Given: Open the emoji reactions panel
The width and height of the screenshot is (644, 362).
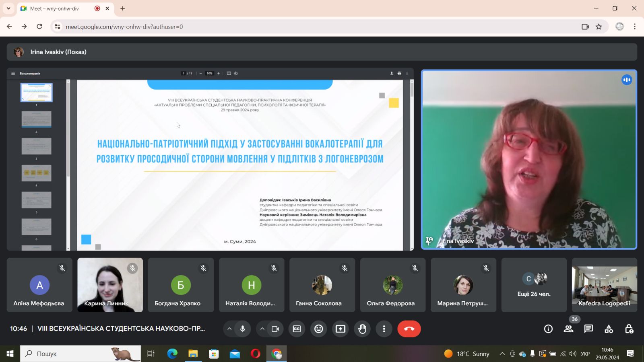Looking at the screenshot, I should point(318,329).
